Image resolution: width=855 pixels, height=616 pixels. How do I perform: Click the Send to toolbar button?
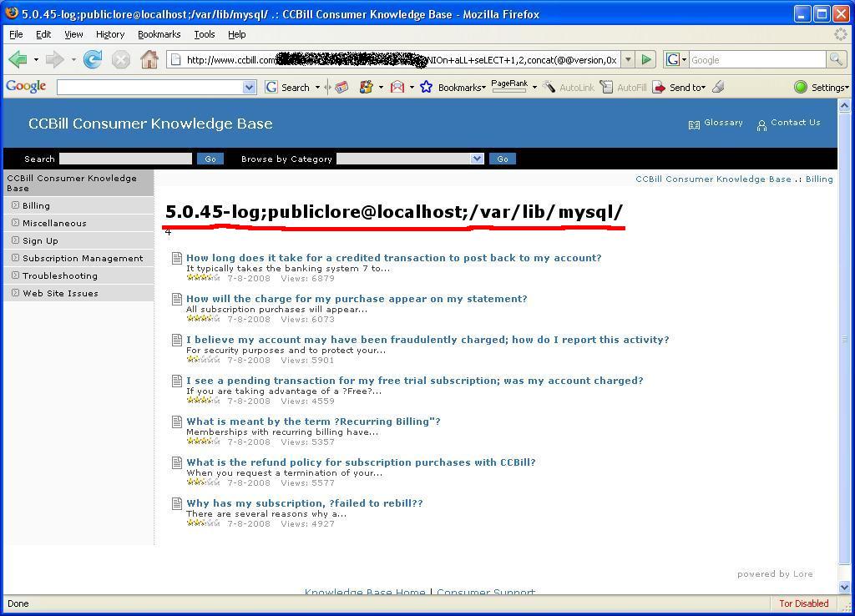click(679, 87)
